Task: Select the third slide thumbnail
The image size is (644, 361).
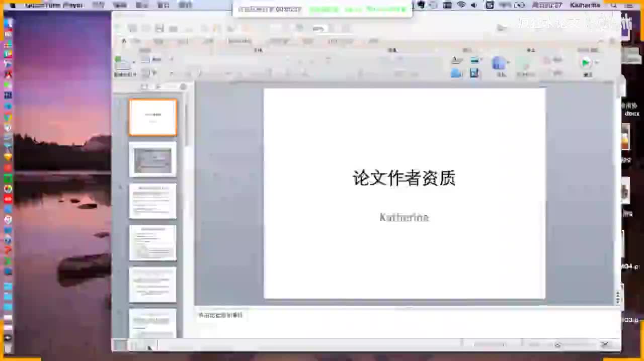Action: point(153,201)
